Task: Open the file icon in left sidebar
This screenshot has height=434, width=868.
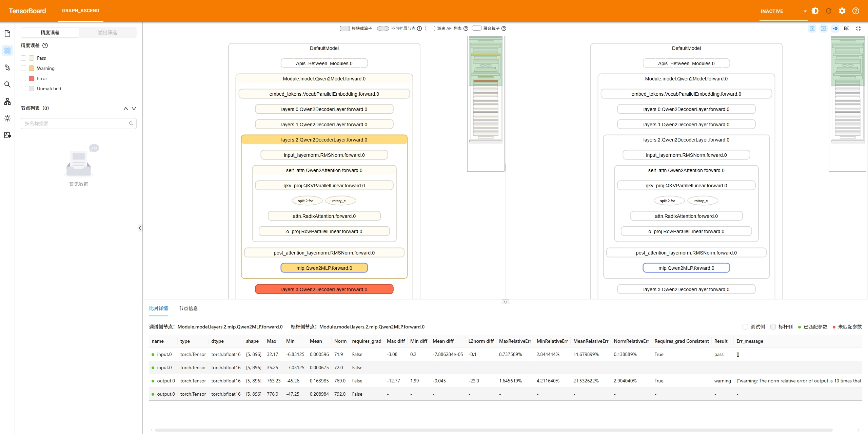Action: [7, 34]
